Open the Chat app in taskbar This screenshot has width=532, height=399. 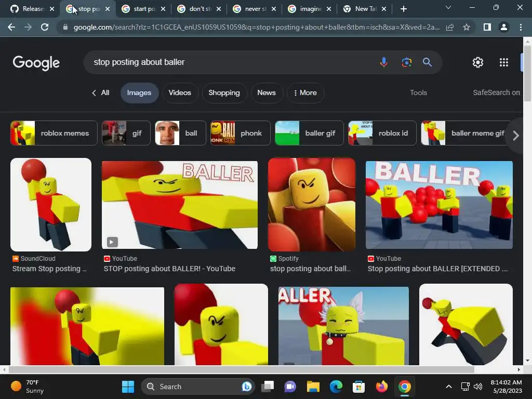[x=290, y=387]
